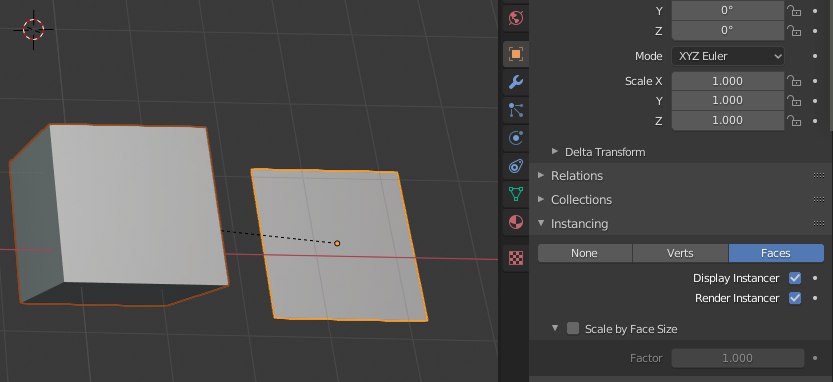
Task: Toggle lock on Scale X
Action: tap(794, 81)
